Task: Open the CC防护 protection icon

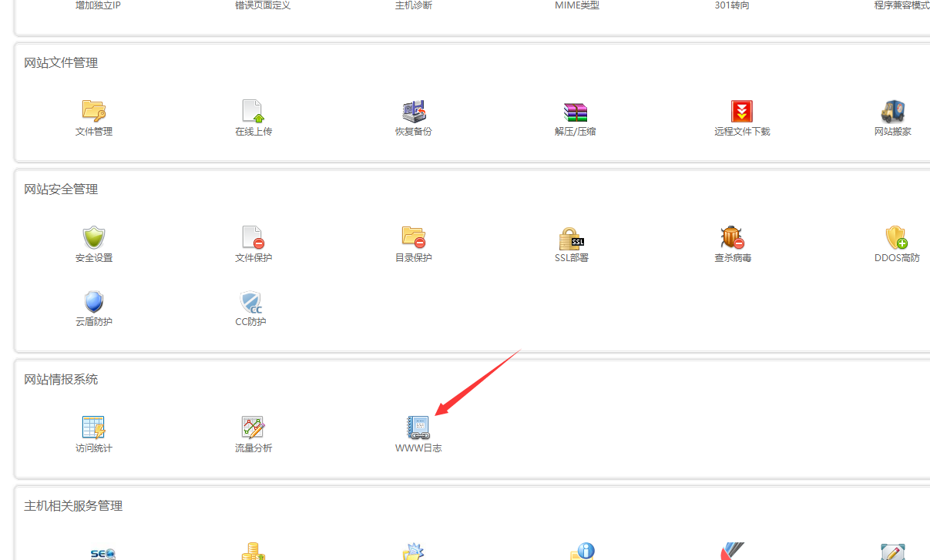Action: click(250, 302)
